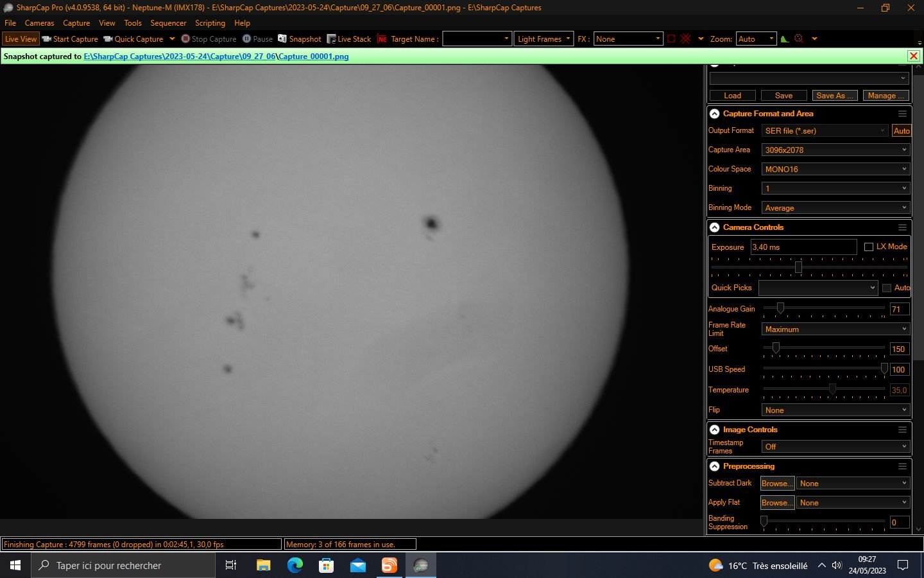Open the focus tools dropdown arrow
924x578 pixels.
coord(815,39)
